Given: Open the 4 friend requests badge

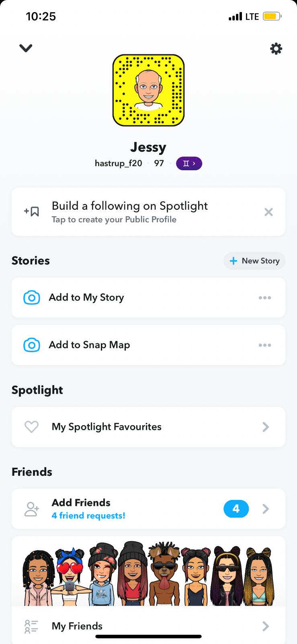Looking at the screenshot, I should point(236,509).
